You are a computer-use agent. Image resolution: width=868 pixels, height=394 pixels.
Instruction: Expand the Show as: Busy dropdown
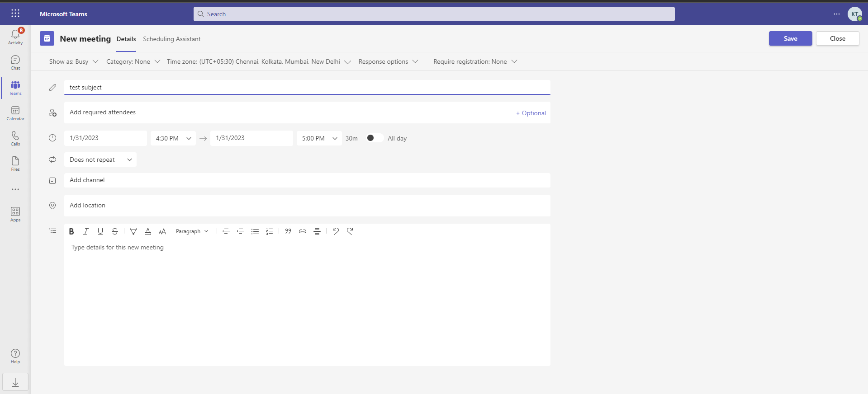(74, 61)
